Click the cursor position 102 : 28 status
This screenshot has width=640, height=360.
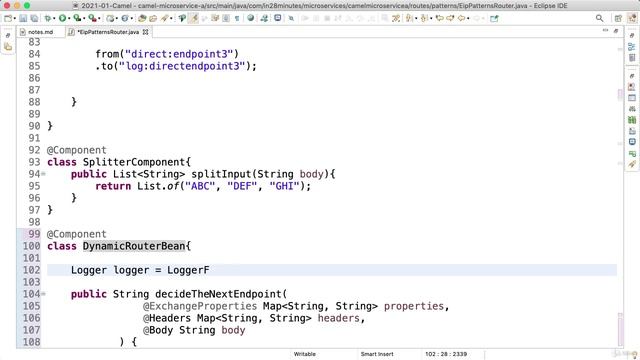(446, 354)
